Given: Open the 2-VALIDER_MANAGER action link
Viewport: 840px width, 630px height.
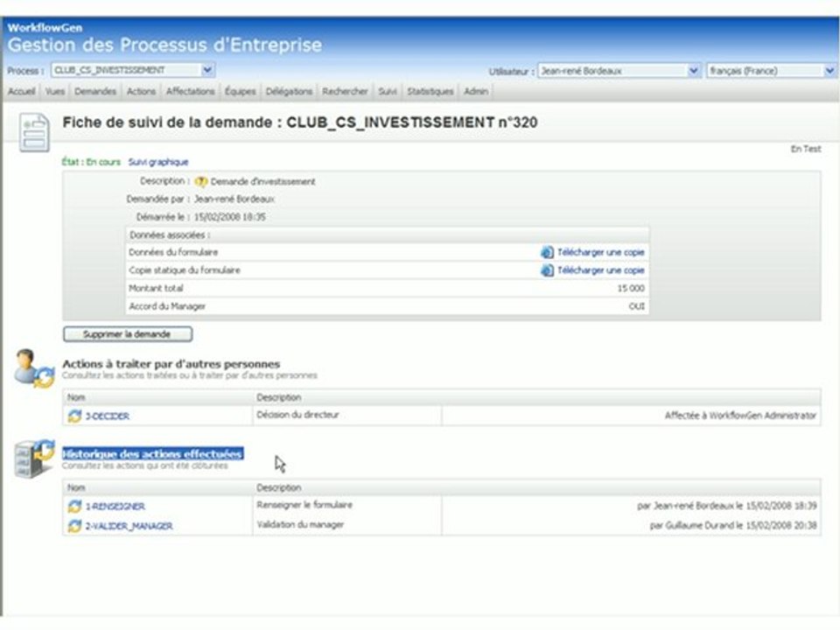Looking at the screenshot, I should pos(129,526).
